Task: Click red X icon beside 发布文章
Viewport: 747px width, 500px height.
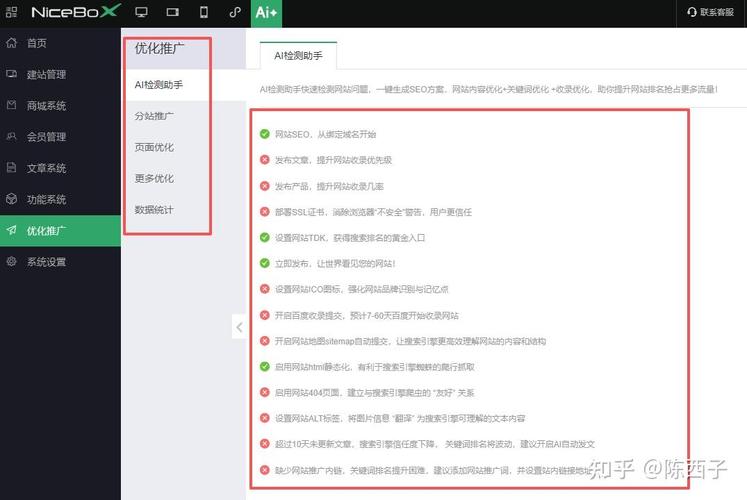Action: [265, 160]
